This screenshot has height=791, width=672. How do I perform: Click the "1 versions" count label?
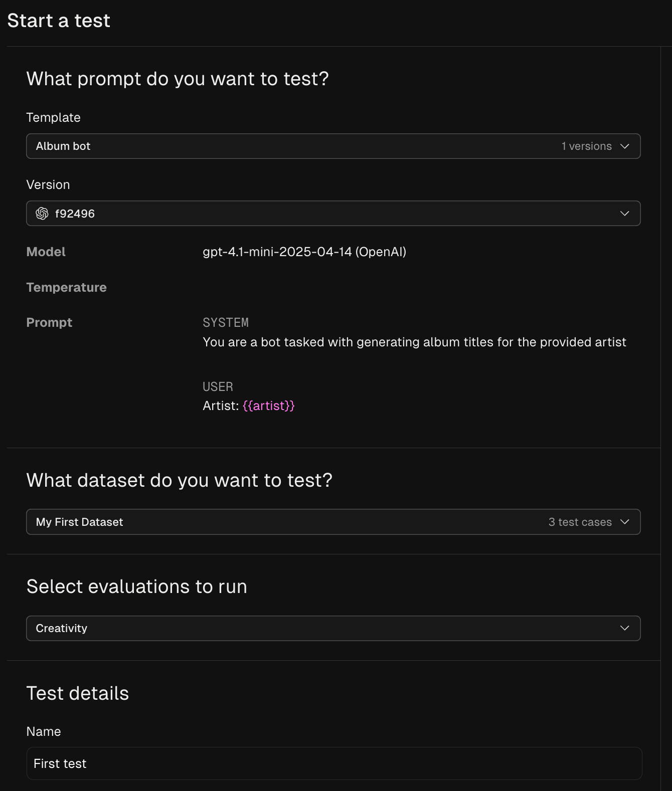coord(586,146)
